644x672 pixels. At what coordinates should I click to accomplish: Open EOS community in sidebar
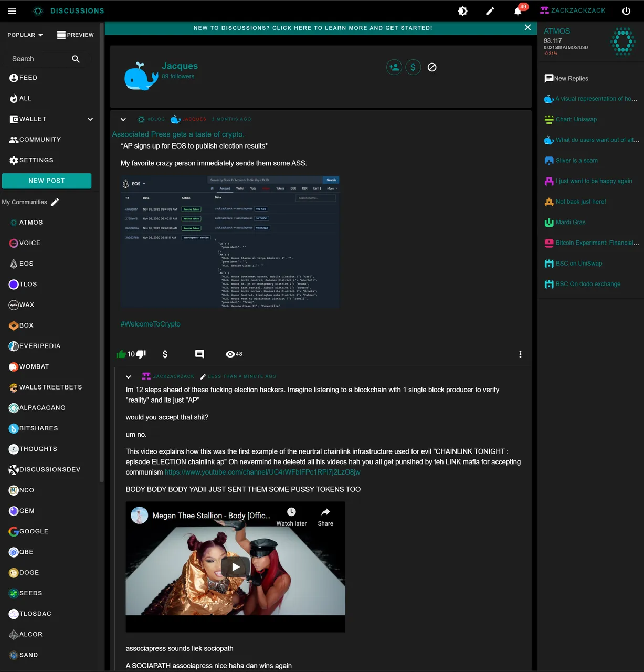click(22, 264)
